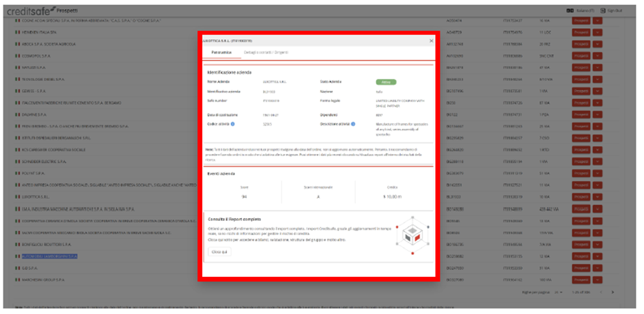Screen dimensions: 644x314
Task: Click Italian flag beside HEINEKEN ITALIA SPA
Action: 17,32
